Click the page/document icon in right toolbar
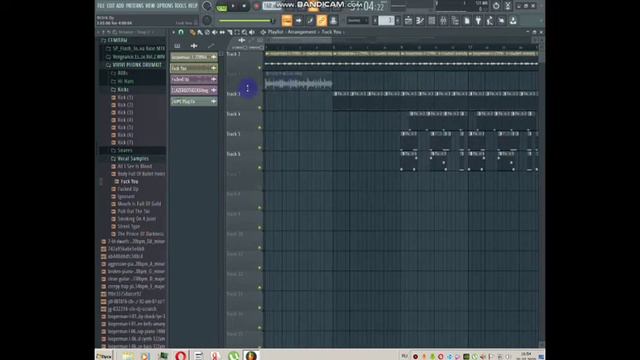The width and height of the screenshot is (640, 360). click(x=467, y=20)
